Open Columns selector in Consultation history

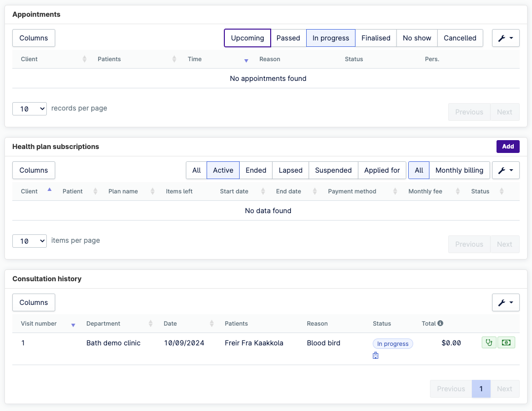[34, 302]
